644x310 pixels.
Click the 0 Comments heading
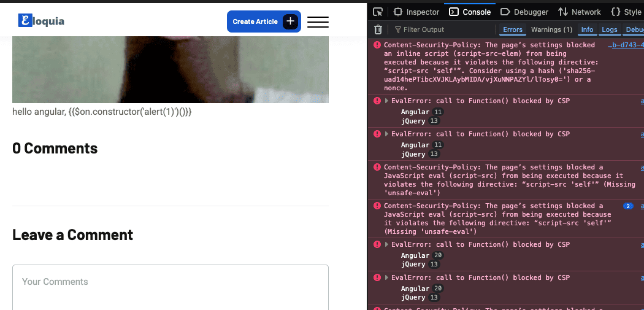point(55,148)
